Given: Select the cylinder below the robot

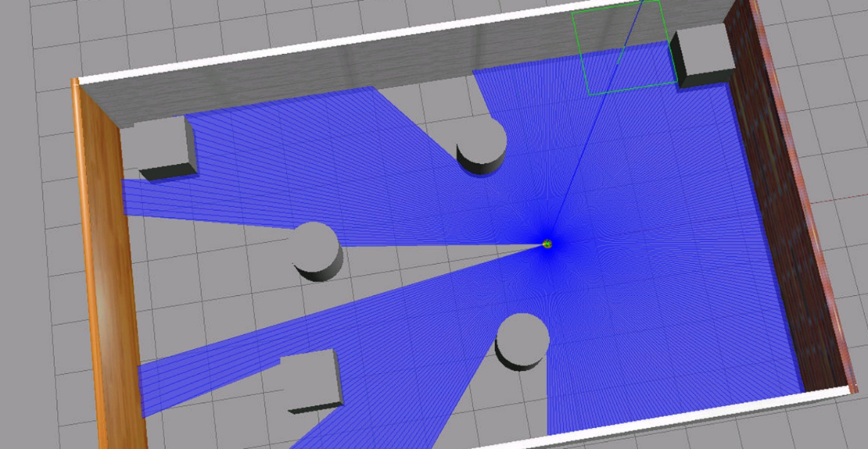Looking at the screenshot, I should point(522,339).
